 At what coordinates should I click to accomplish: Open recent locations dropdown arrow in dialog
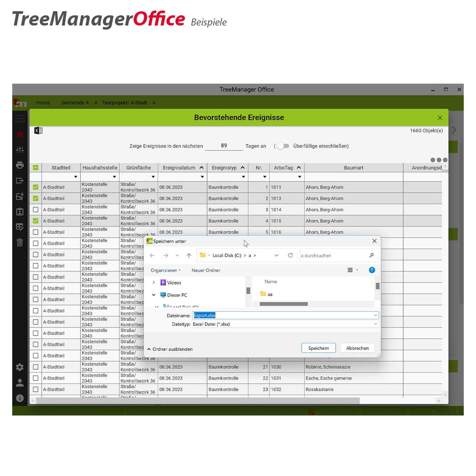point(177,256)
